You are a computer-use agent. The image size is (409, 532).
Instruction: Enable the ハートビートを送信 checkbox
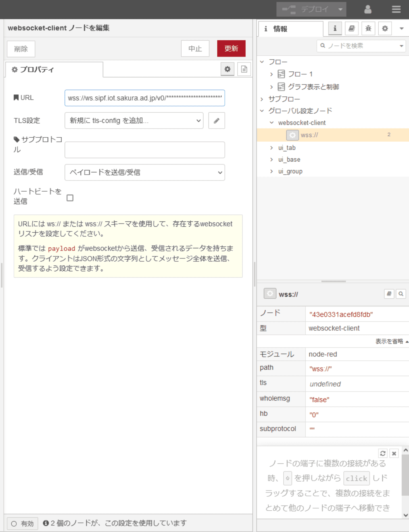(70, 198)
